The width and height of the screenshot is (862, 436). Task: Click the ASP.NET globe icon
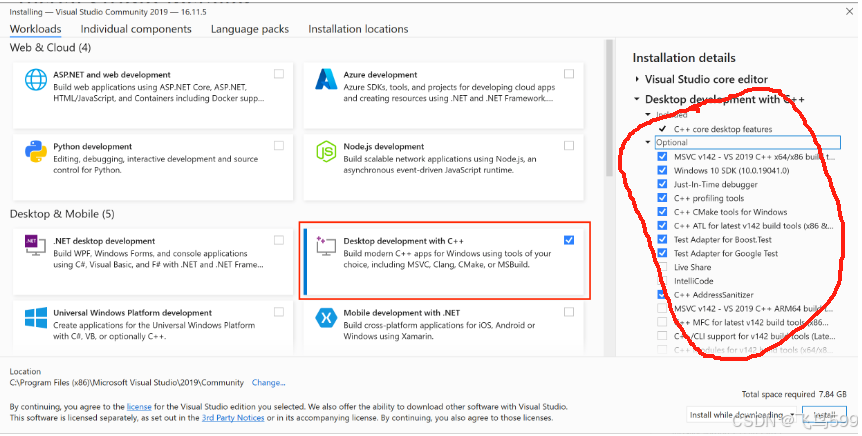click(36, 80)
